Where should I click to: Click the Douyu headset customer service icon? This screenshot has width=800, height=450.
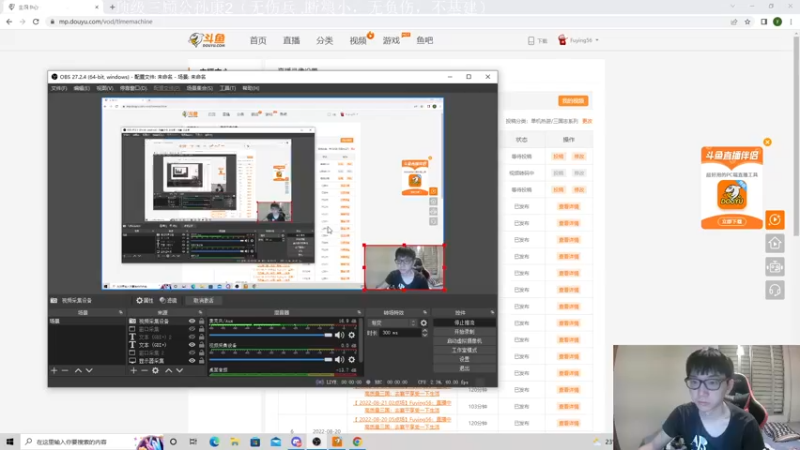pos(774,290)
